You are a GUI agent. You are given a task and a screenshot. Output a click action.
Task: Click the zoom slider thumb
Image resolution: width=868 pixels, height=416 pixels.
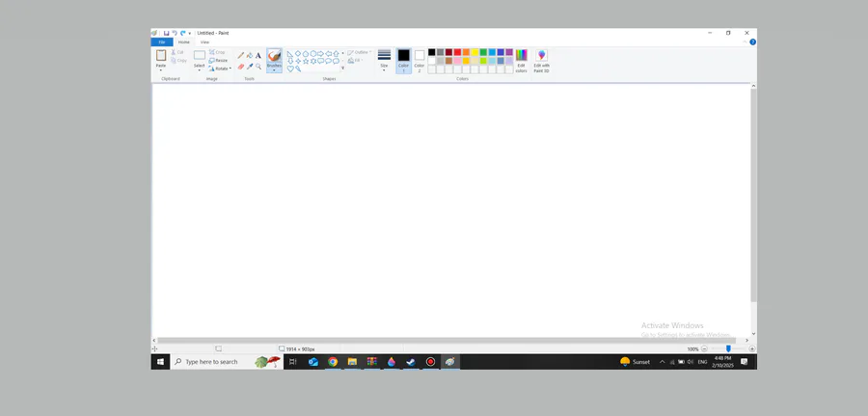[728, 348]
